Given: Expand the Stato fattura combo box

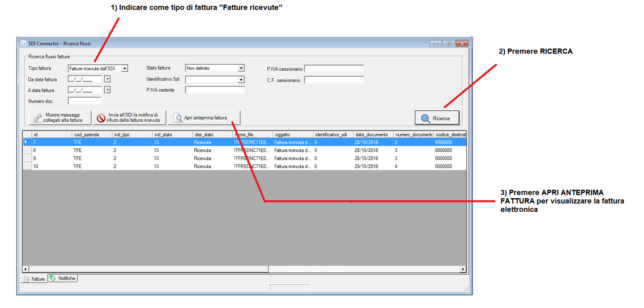Looking at the screenshot, I should click(x=241, y=68).
